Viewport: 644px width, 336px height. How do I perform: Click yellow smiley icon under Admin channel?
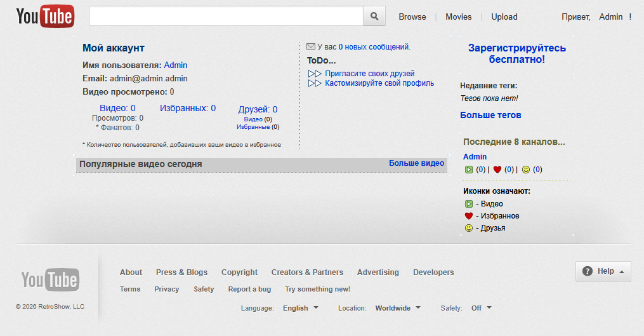pos(526,170)
